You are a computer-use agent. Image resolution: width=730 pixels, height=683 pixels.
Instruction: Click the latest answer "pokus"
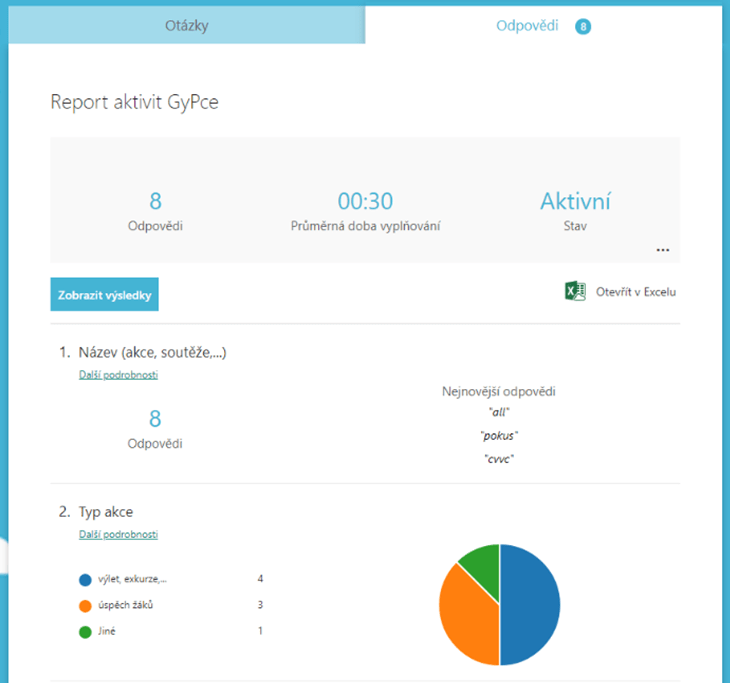tap(499, 435)
